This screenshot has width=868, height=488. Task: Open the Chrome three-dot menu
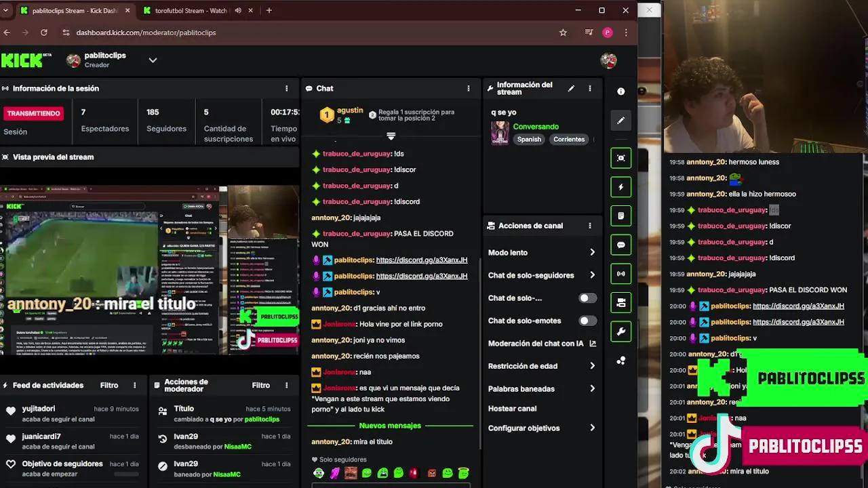coord(626,33)
